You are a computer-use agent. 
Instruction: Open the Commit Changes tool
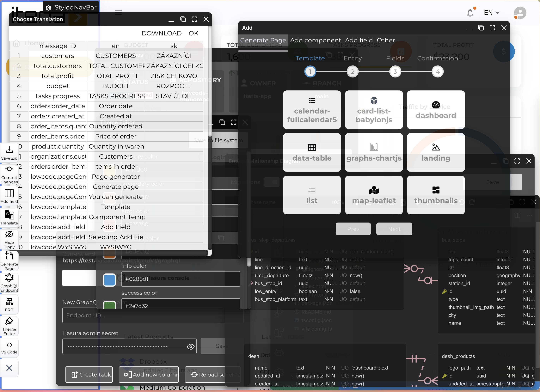9,174
